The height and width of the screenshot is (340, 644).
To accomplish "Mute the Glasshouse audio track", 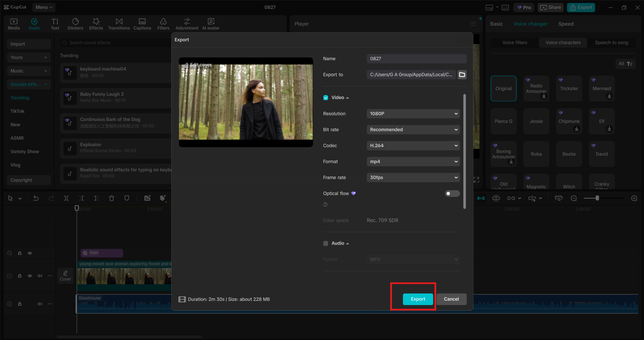I will click(40, 304).
